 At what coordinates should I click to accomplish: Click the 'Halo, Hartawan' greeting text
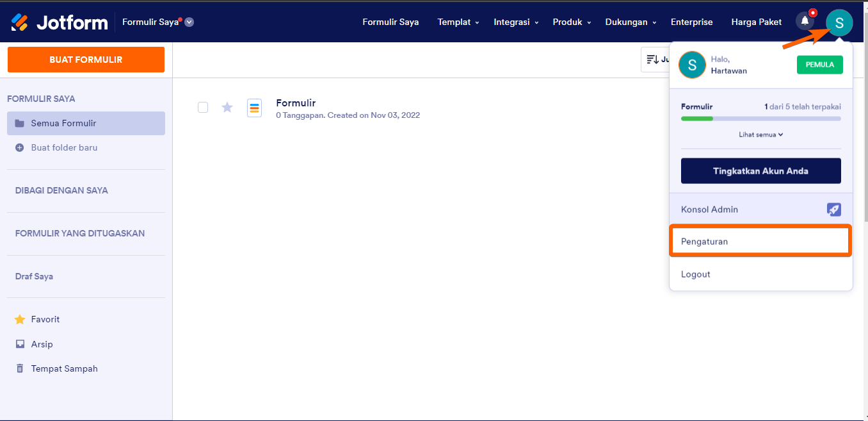coord(728,65)
